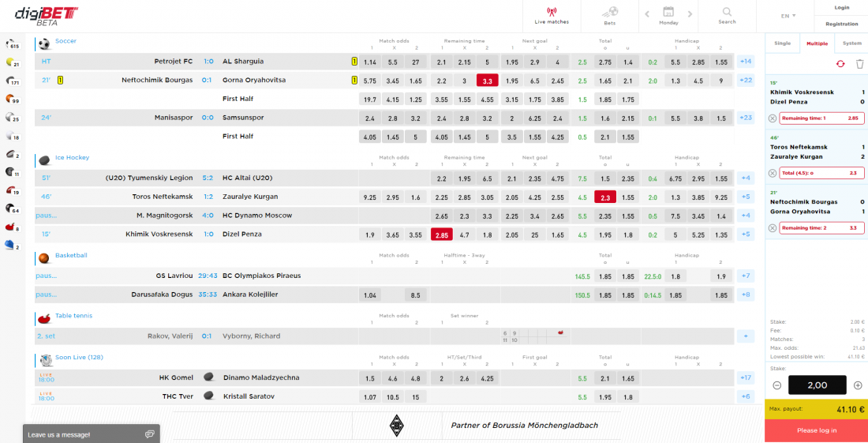This screenshot has height=443, width=868.
Task: Remove Neftochimik Bourgas bet from slip
Action: point(773,227)
